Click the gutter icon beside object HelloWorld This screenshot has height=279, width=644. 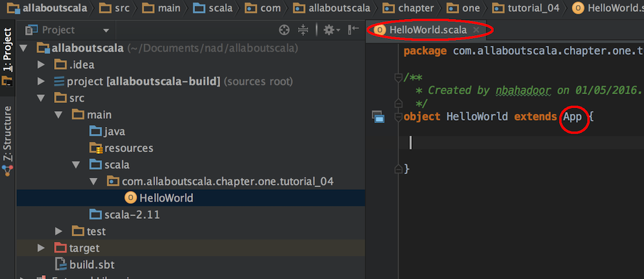(378, 116)
